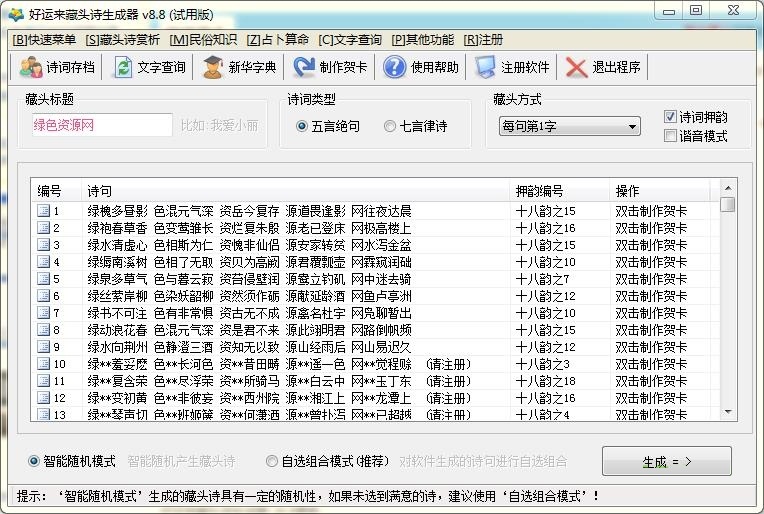Open the [B]快速菜单 menu

(x=44, y=40)
